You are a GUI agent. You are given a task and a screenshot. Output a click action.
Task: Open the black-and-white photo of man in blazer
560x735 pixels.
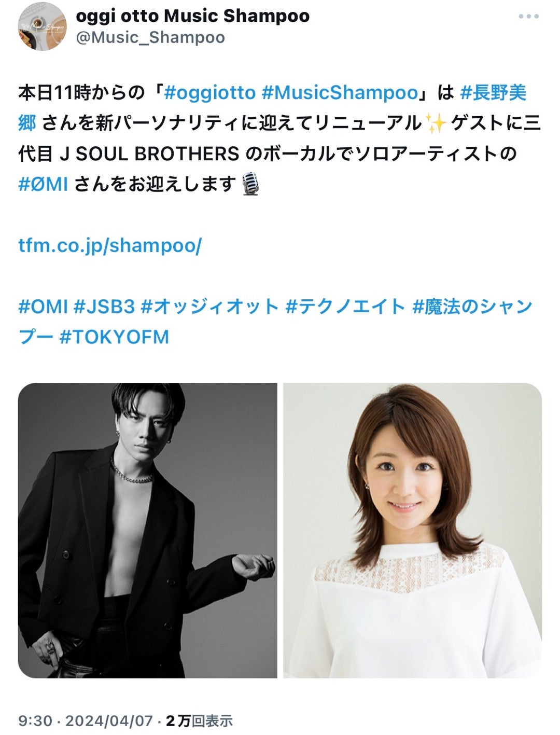click(x=148, y=530)
